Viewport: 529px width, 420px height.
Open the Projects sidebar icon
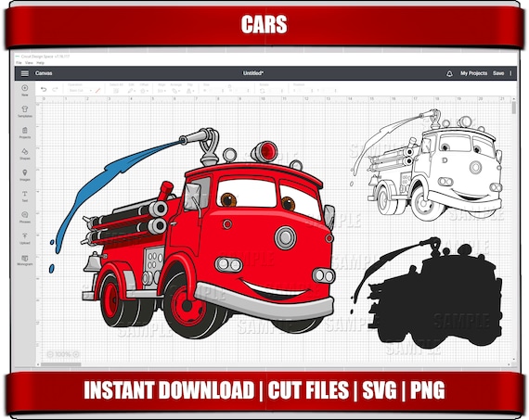(25, 133)
